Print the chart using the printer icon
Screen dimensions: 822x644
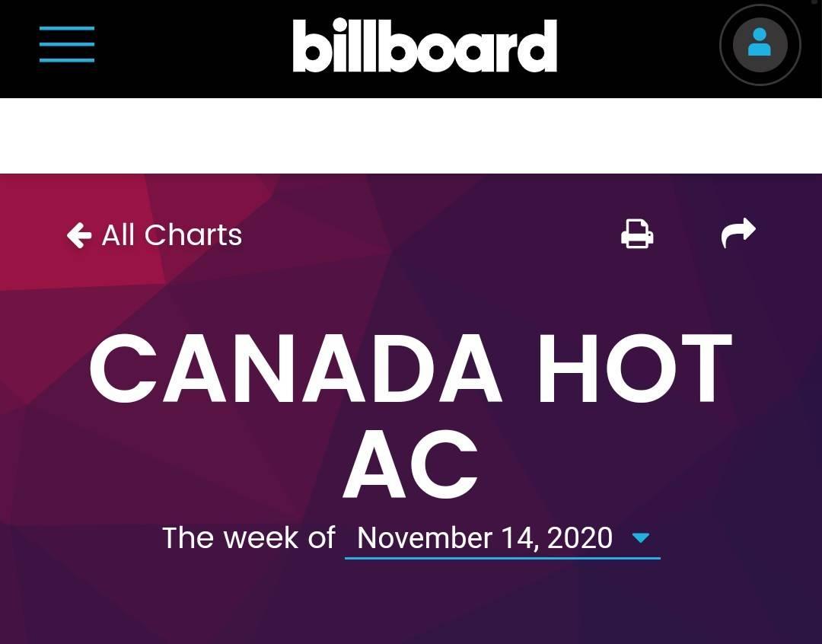(x=637, y=234)
